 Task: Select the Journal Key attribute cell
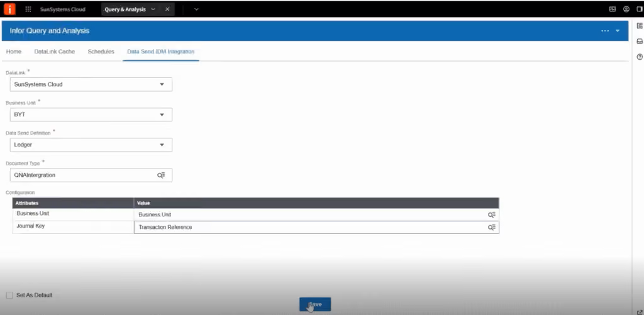[x=73, y=226]
